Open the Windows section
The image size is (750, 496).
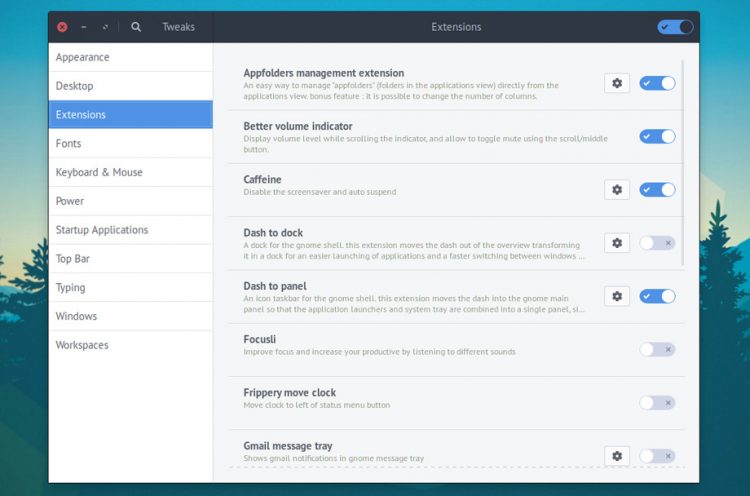(x=131, y=316)
